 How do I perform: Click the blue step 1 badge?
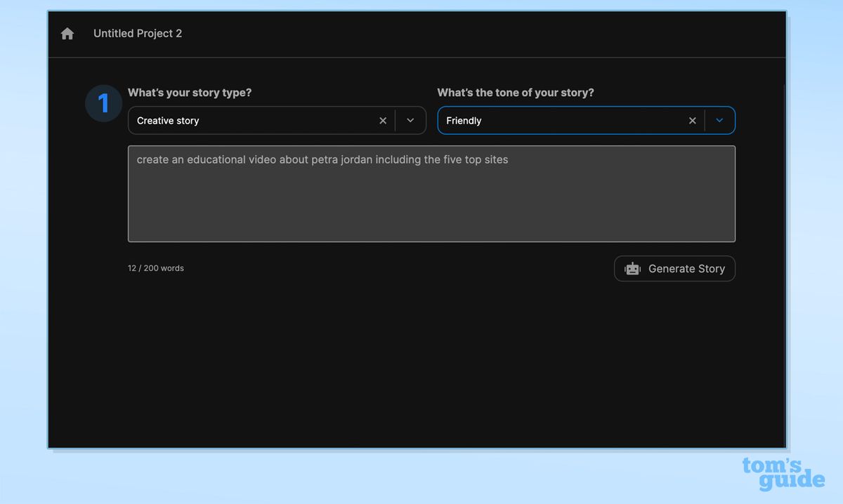click(103, 102)
